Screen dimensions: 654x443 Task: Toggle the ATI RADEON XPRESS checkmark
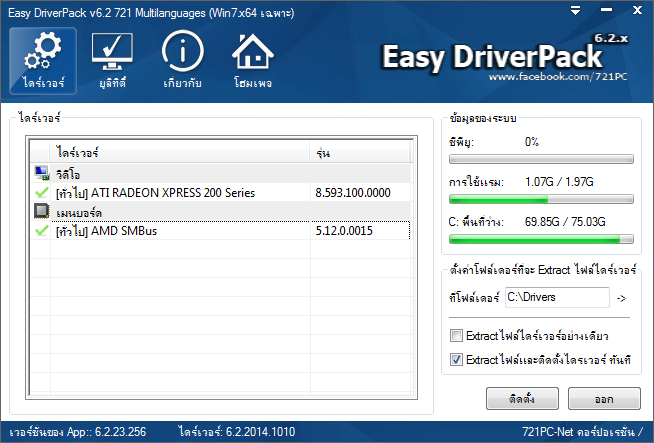[41, 192]
